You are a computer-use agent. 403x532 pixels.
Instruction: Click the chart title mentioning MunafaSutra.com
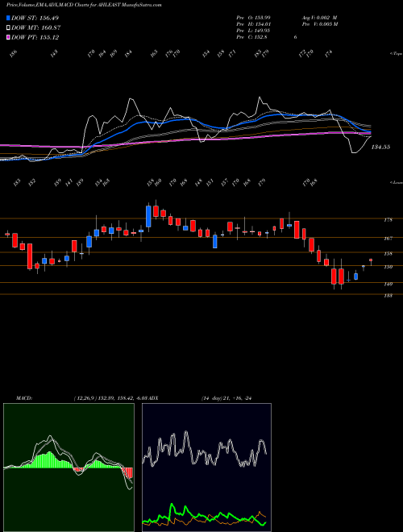point(84,5)
